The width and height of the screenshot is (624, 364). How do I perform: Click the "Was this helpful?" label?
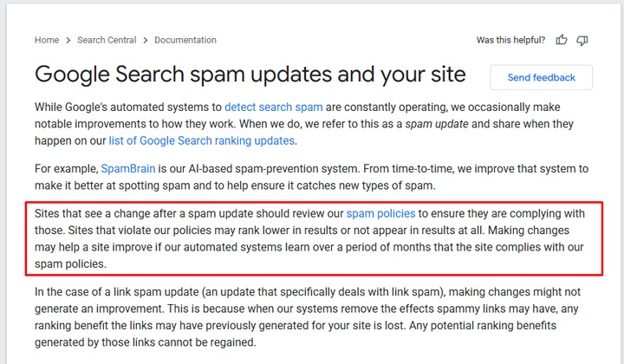(x=510, y=40)
